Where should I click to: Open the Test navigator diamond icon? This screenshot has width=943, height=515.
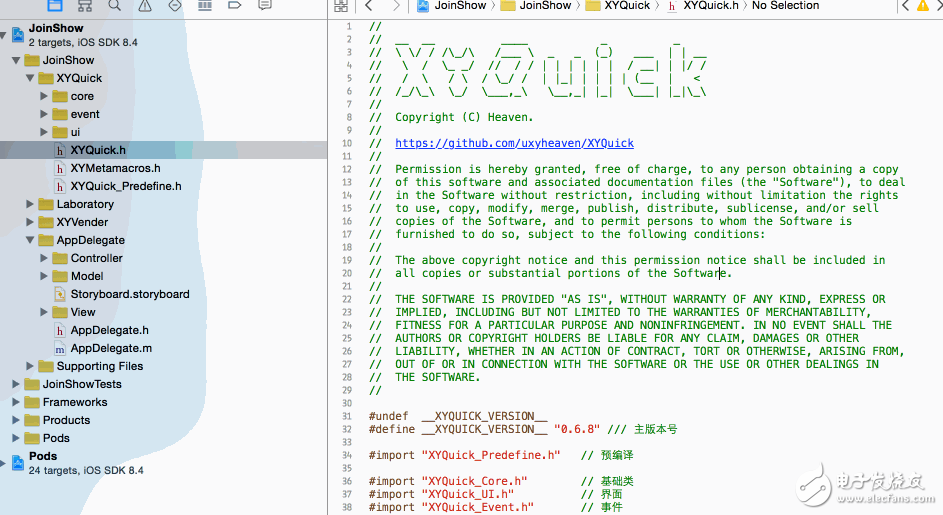[175, 5]
